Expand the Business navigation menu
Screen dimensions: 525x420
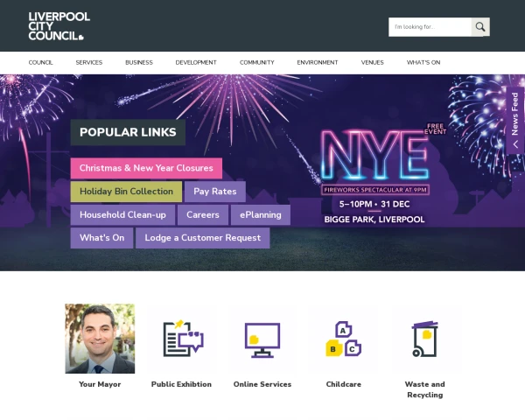click(138, 63)
